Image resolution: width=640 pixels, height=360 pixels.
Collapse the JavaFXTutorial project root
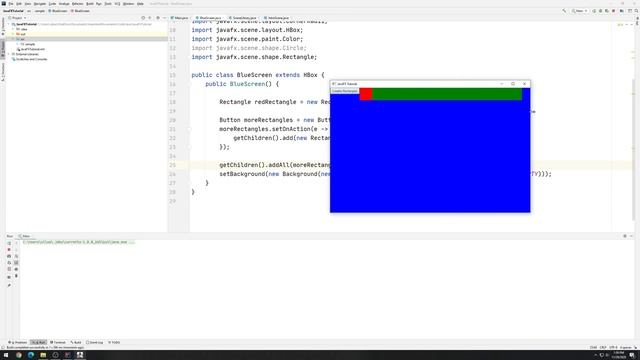coord(9,24)
